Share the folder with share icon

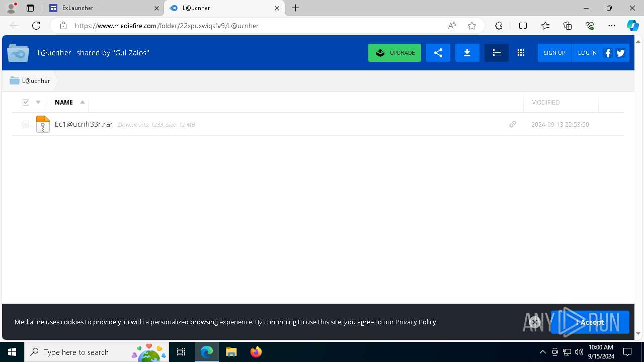pos(438,53)
